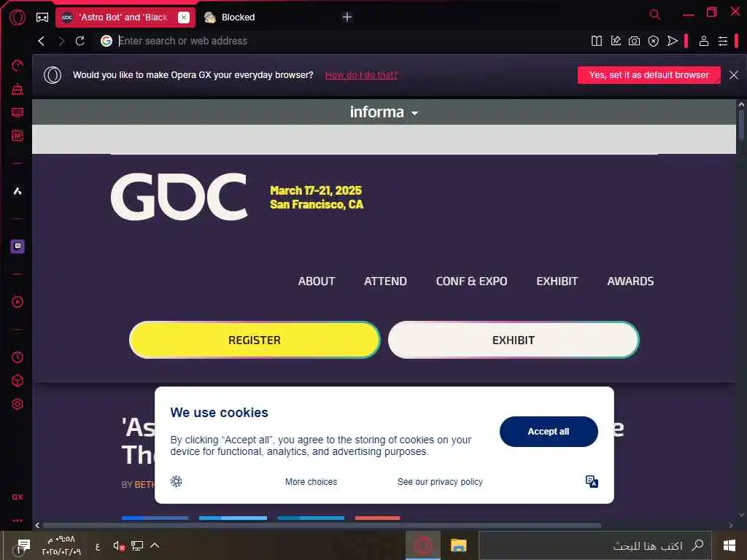Open GX Control speedometer sidebar icon

coord(18,66)
